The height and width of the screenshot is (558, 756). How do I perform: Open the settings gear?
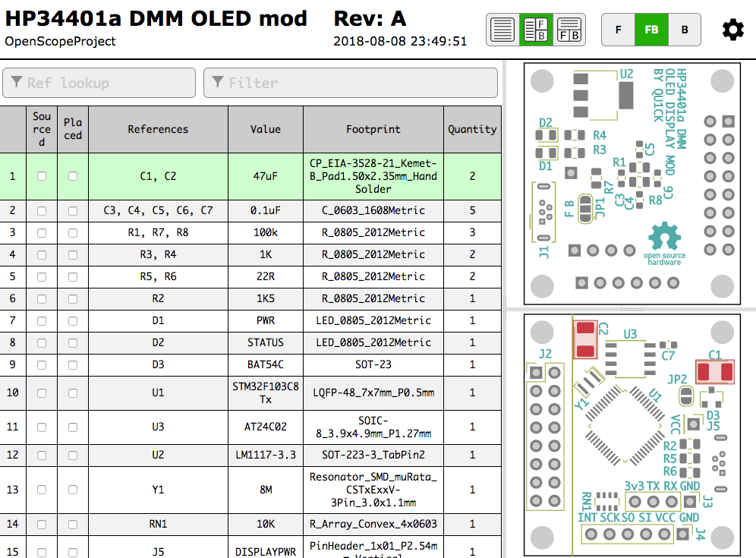point(732,30)
